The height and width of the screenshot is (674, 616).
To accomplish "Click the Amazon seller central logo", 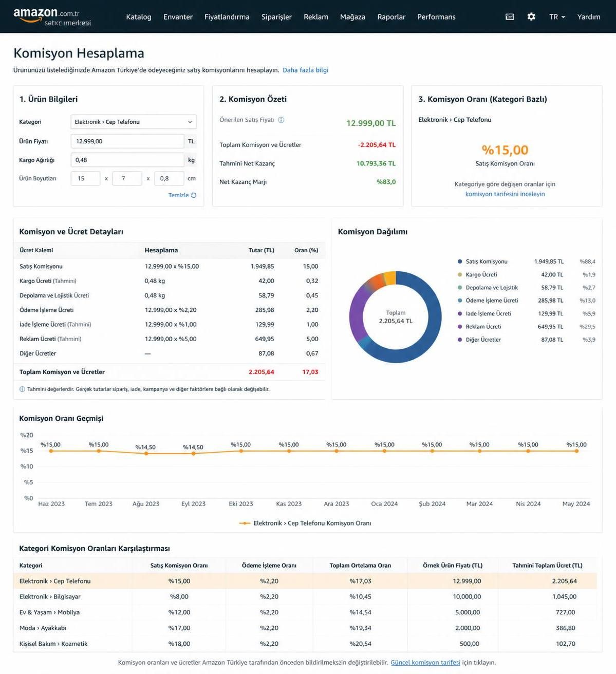I will pyautogui.click(x=52, y=17).
